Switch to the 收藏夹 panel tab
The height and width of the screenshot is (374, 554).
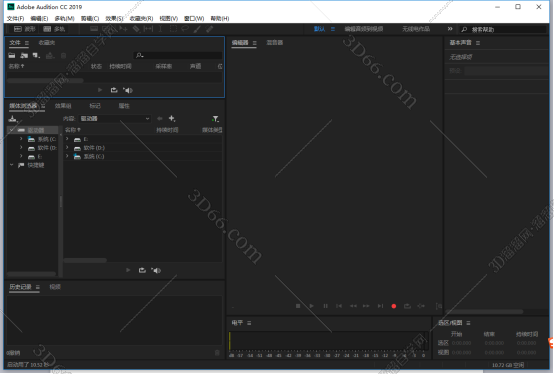(47, 43)
